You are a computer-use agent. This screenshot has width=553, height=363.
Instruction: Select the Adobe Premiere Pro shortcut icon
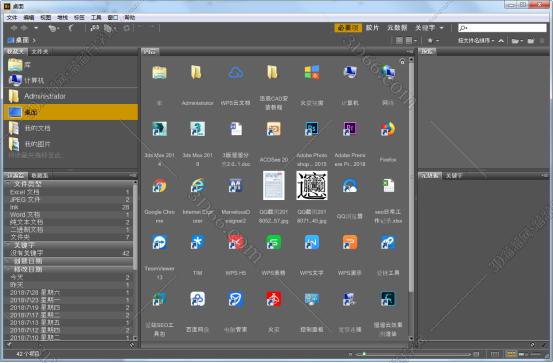350,129
